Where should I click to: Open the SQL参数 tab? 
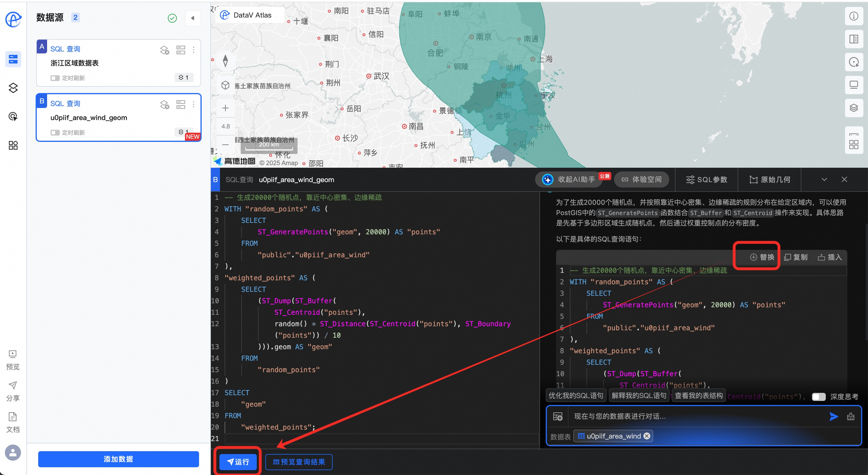click(707, 179)
